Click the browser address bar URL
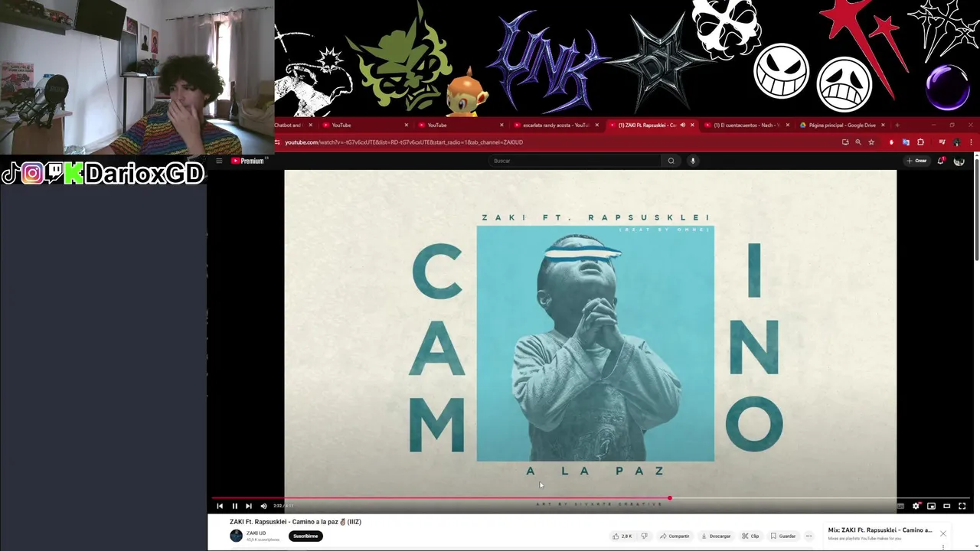980x551 pixels. 403,142
